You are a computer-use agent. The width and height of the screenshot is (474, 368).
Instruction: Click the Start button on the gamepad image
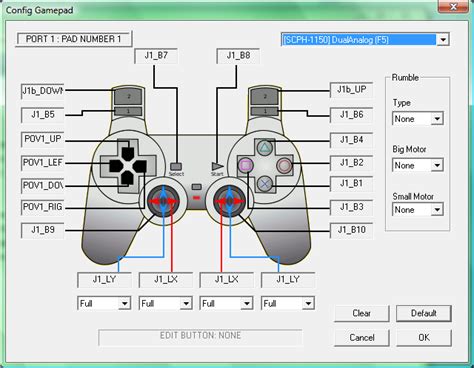click(x=217, y=166)
